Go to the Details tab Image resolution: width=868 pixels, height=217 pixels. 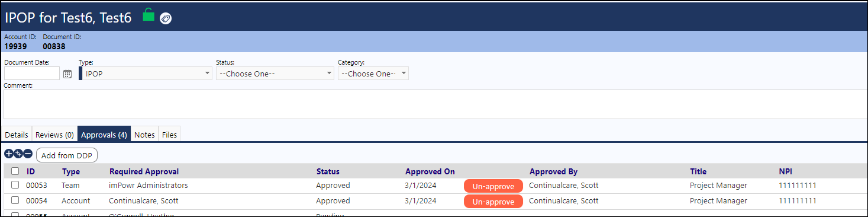click(x=17, y=135)
